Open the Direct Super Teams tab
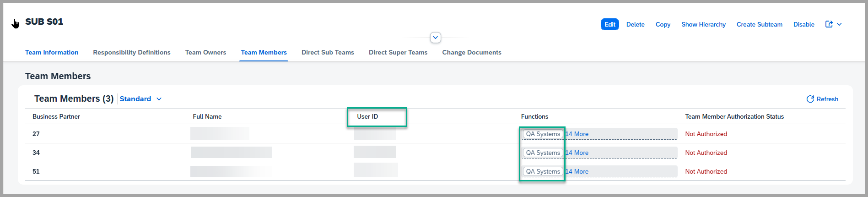 [x=398, y=52]
